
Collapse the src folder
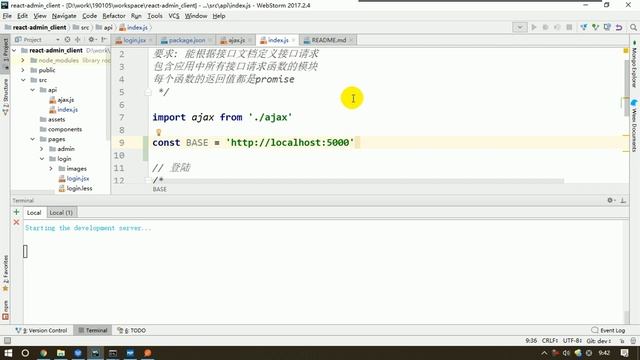[23, 80]
